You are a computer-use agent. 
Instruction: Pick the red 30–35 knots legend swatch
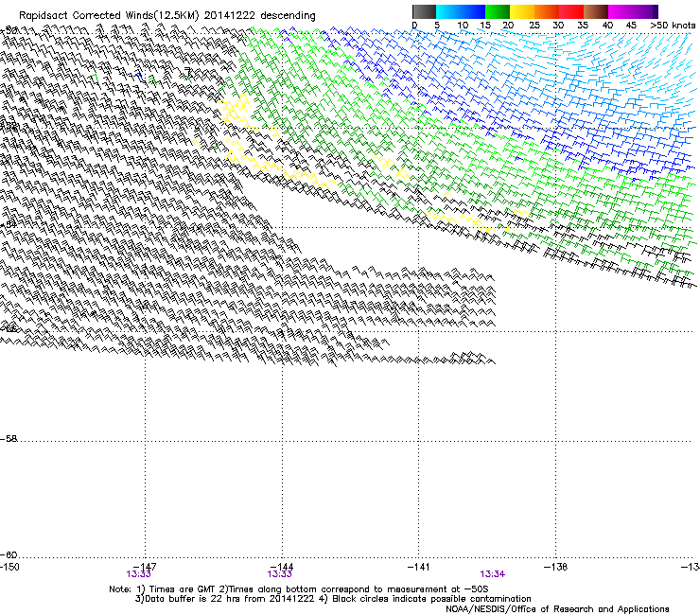tap(571, 11)
